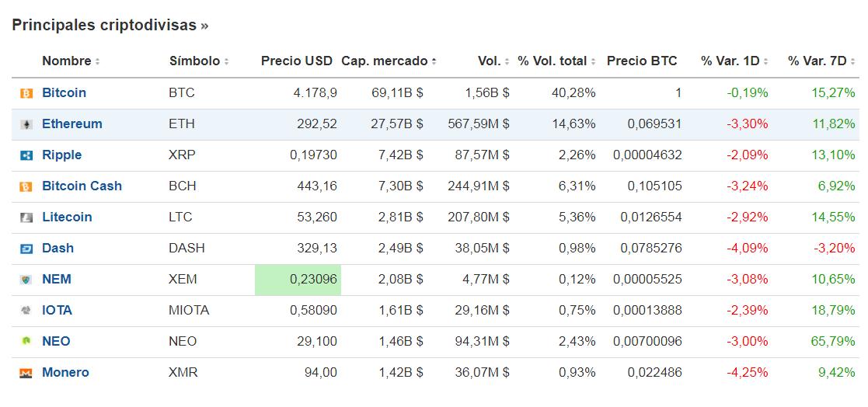Screen dimensions: 868x407
Task: Click the Litecoin logo icon
Action: [x=26, y=217]
